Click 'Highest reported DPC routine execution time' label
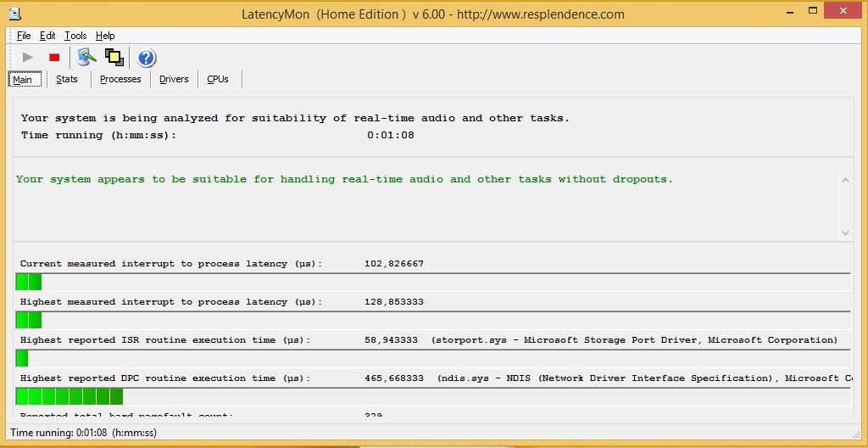Screen dimensions: 868x448 [165, 378]
